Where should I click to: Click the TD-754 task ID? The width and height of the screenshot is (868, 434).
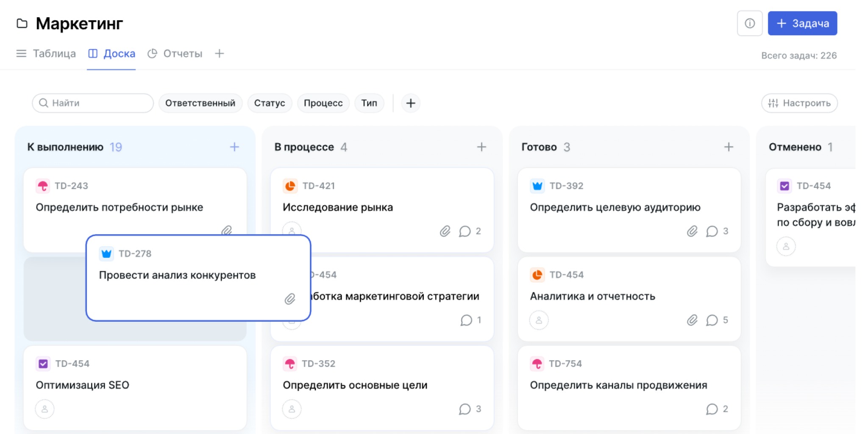tap(565, 364)
